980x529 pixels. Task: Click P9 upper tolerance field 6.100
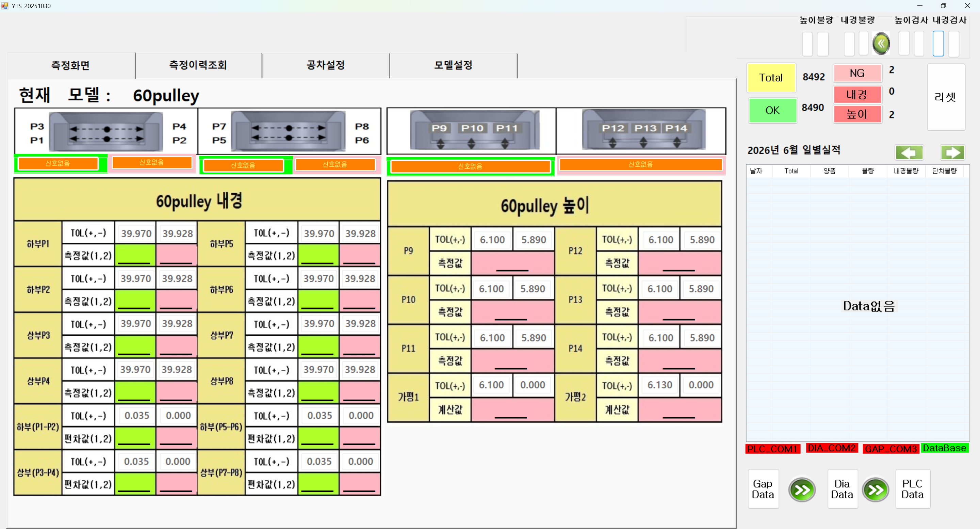point(492,240)
